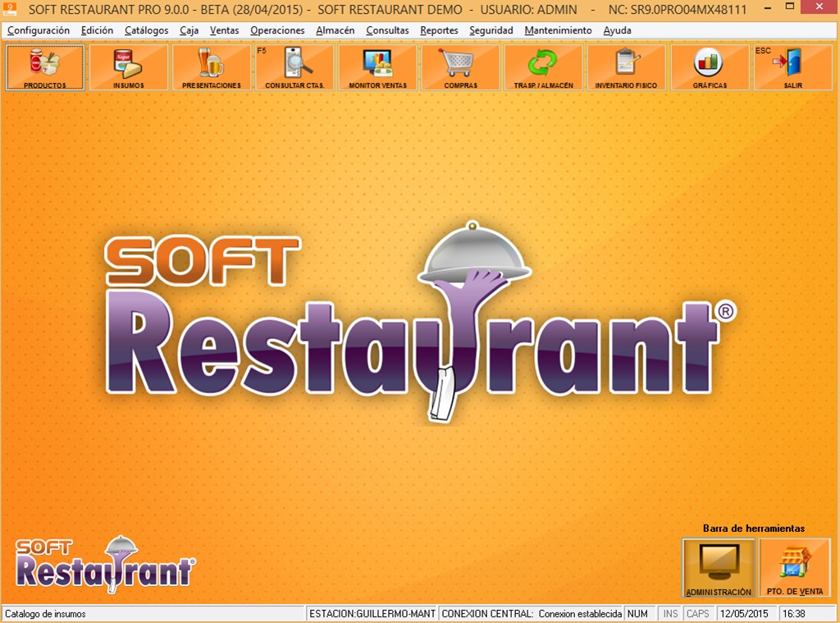Minimize the Soft Restaurant window
840x623 pixels.
[768, 8]
